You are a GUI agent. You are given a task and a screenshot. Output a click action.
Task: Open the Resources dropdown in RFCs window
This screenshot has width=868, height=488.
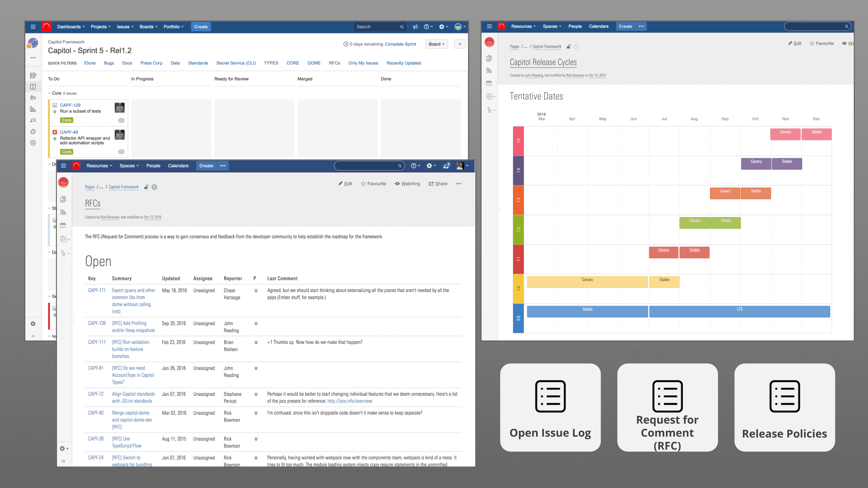[x=99, y=166]
